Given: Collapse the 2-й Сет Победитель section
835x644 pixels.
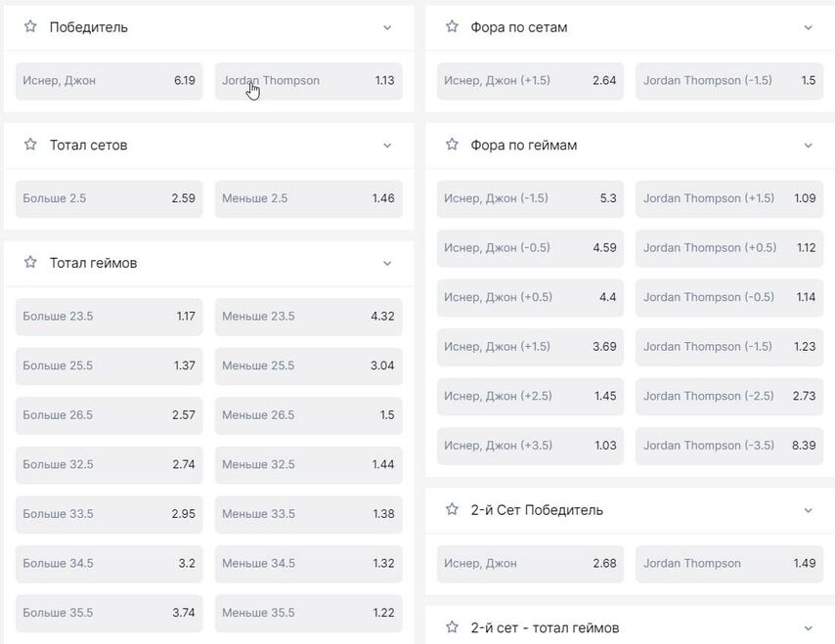Looking at the screenshot, I should pos(808,510).
